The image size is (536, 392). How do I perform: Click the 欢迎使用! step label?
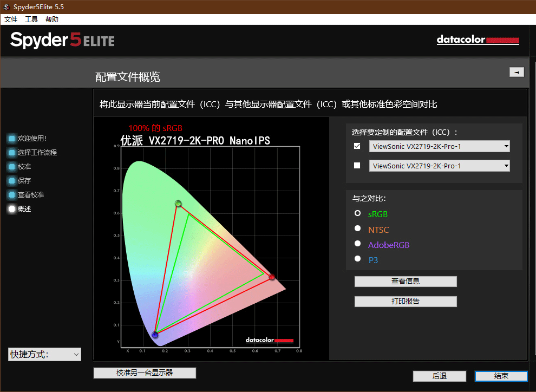(x=32, y=139)
